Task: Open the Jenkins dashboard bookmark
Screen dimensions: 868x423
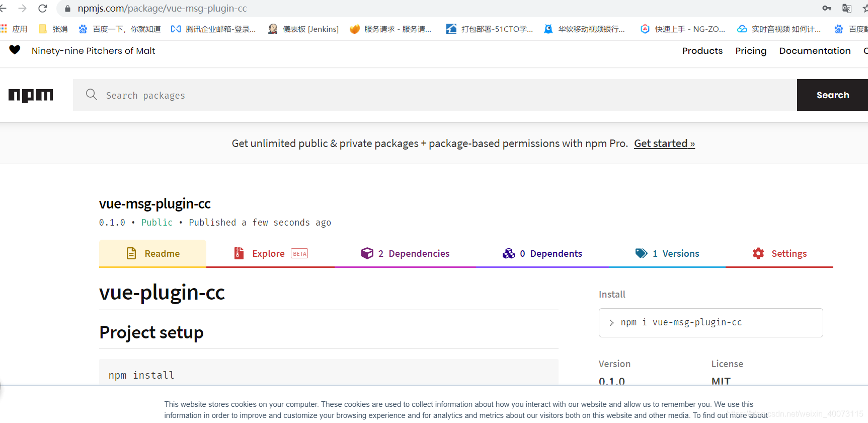Action: 303,29
